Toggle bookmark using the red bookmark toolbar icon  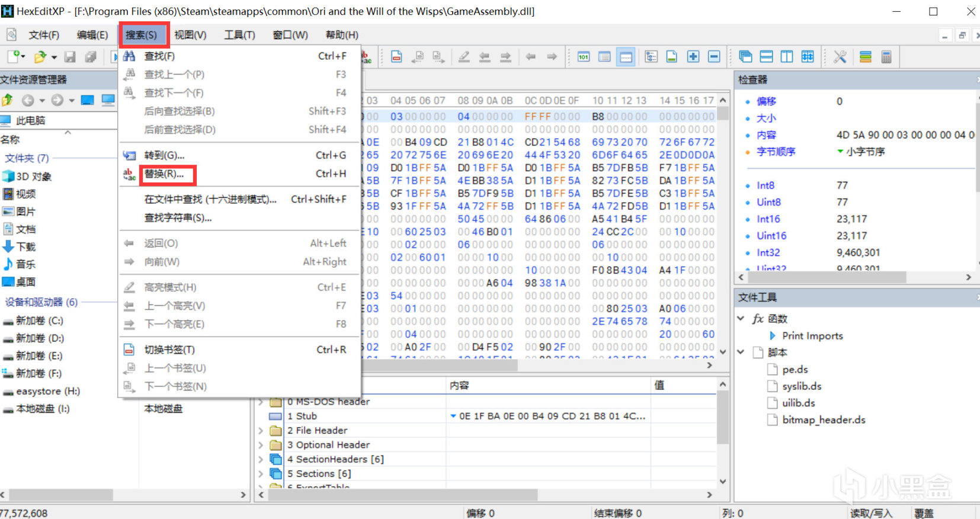tap(397, 57)
